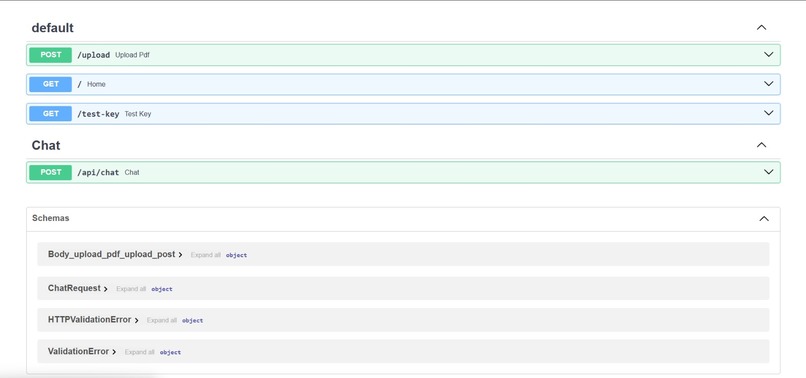Click 'Expand all' for ValidationError
This screenshot has width=806, height=378.
click(x=139, y=352)
